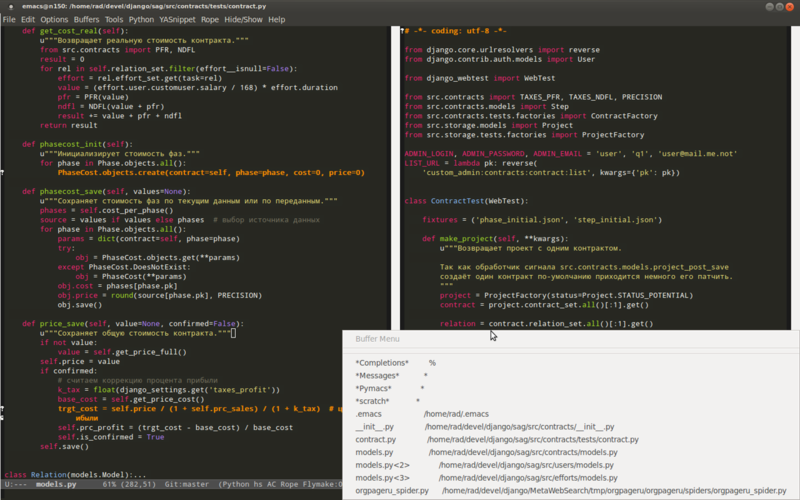This screenshot has width=800, height=500.
Task: Click the coding: utf-8 header comment
Action: 455,31
